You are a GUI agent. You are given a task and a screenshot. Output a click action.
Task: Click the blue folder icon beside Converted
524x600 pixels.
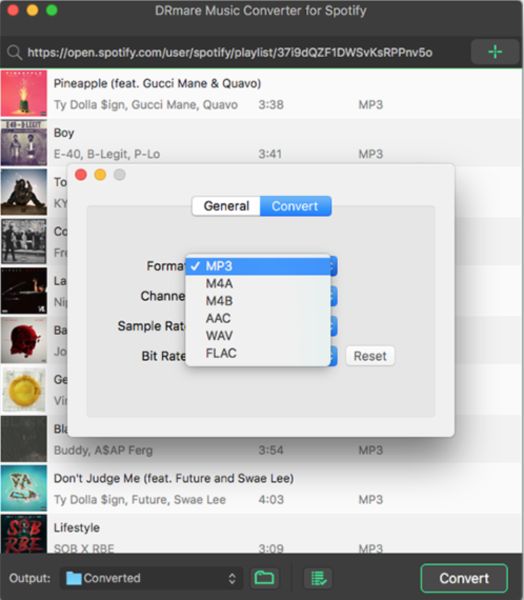pos(73,578)
